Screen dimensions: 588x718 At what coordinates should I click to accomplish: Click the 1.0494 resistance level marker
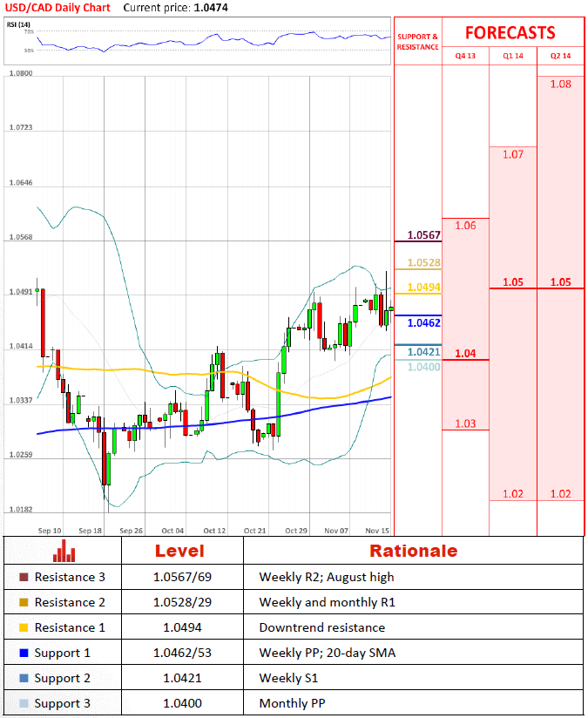tap(424, 287)
